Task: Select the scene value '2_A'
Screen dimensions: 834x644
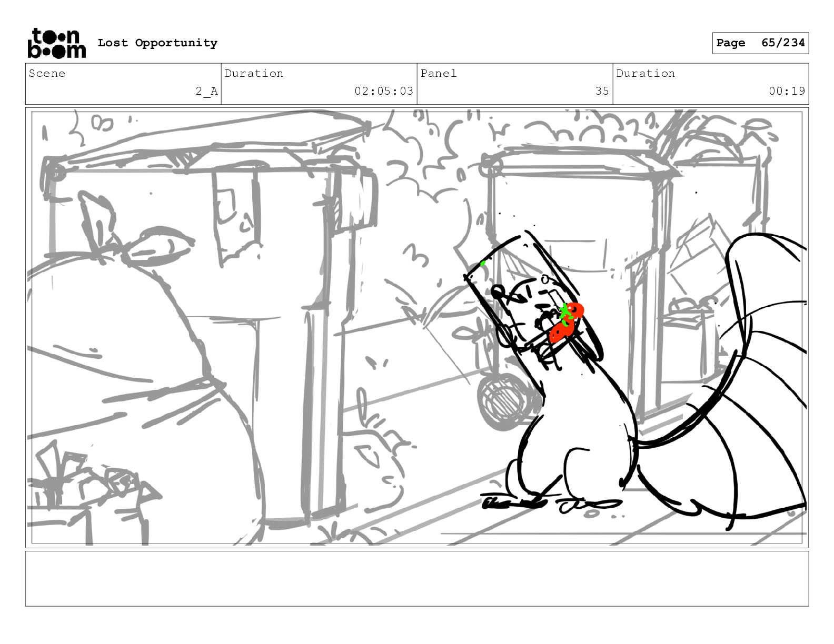Action: click(206, 91)
